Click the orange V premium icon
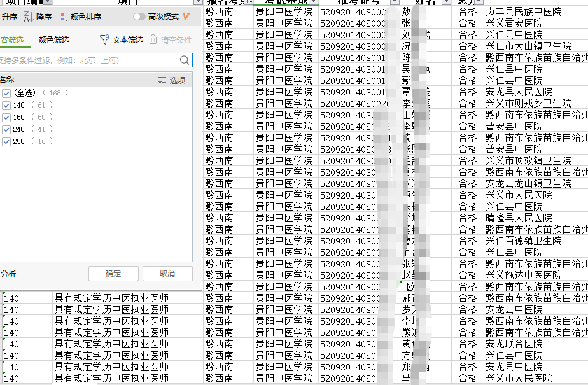Image resolution: width=588 pixels, height=385 pixels. 186,17
